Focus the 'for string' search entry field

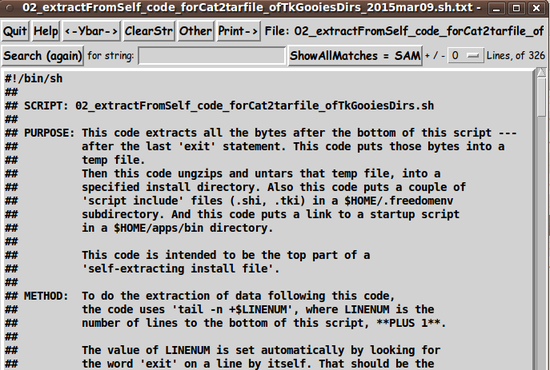[212, 56]
